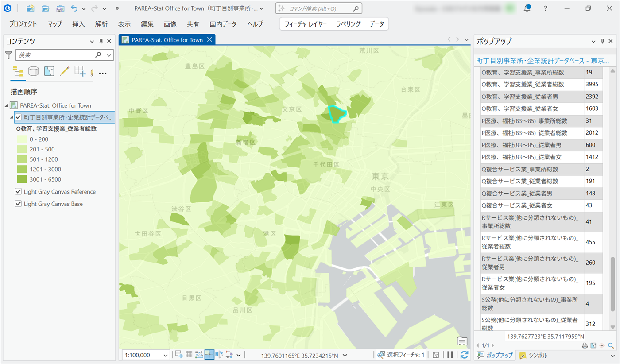Open the 解析 ribbon tab
This screenshot has width=620, height=364.
click(101, 24)
